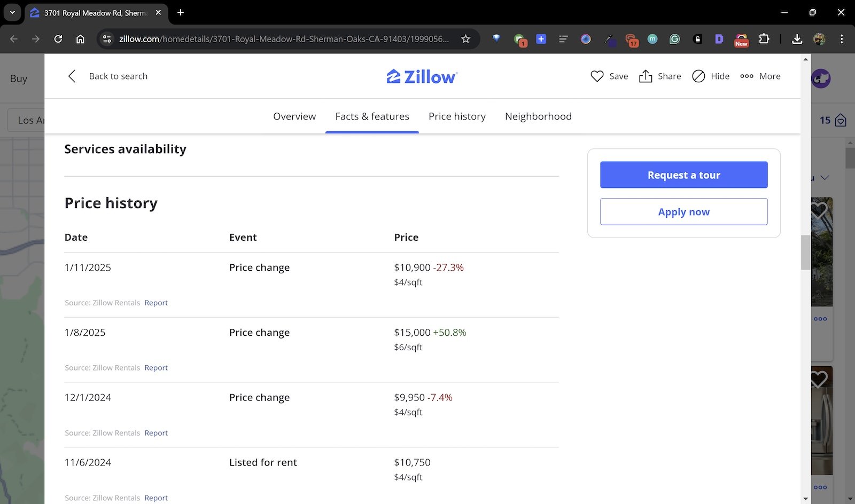Viewport: 855px width, 504px height.
Task: Open the More options menu beside Hide
Action: point(760,76)
